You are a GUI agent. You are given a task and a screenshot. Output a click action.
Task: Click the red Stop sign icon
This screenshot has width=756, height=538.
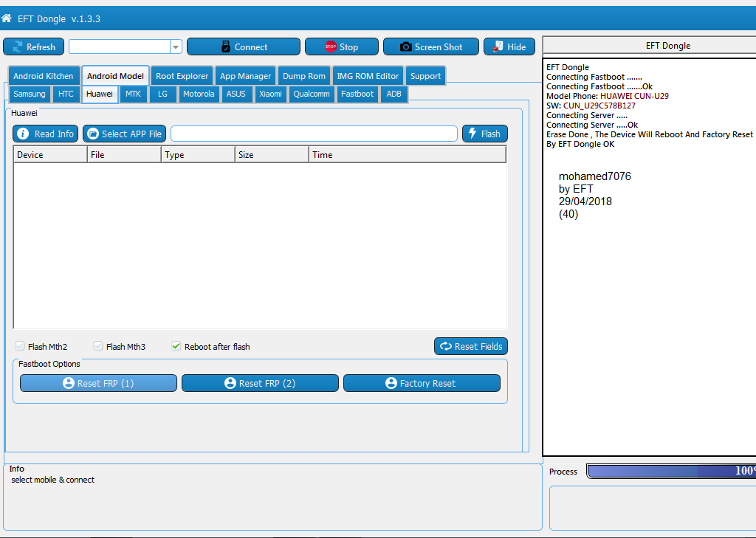[330, 46]
